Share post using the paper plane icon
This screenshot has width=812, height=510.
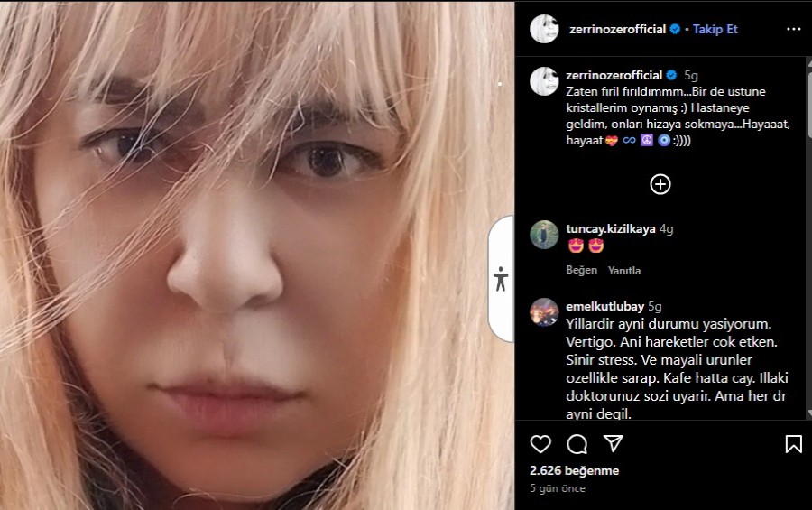614,444
